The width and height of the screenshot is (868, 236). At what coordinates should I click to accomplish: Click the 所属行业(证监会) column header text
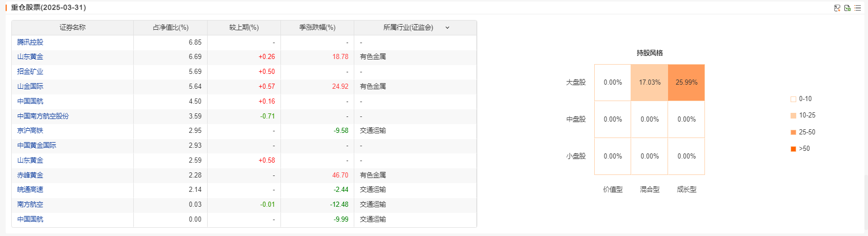[408, 28]
